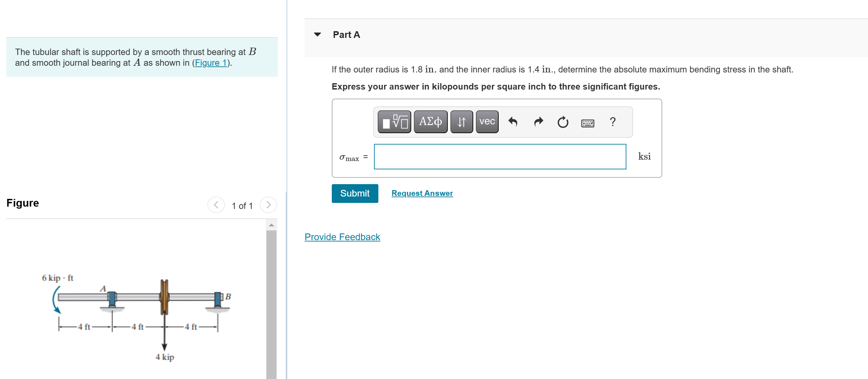Submit the answer
This screenshot has height=379, width=868.
[355, 193]
